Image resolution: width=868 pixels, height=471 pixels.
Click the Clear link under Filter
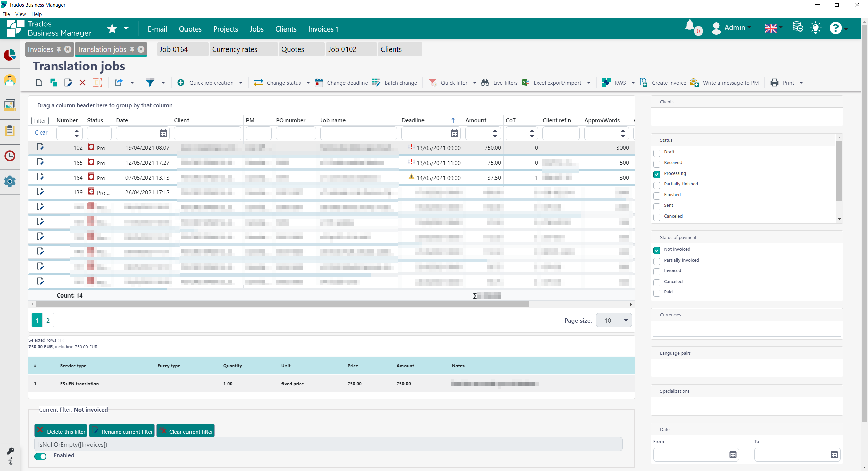point(41,132)
